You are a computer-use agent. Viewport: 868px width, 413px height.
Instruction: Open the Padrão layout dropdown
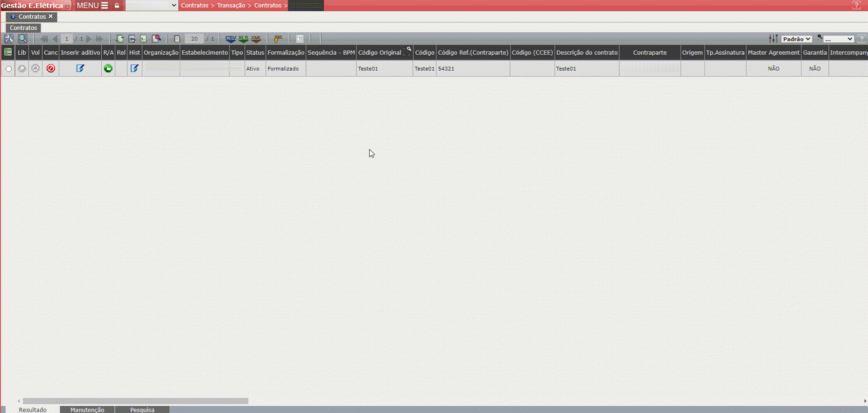coord(797,39)
